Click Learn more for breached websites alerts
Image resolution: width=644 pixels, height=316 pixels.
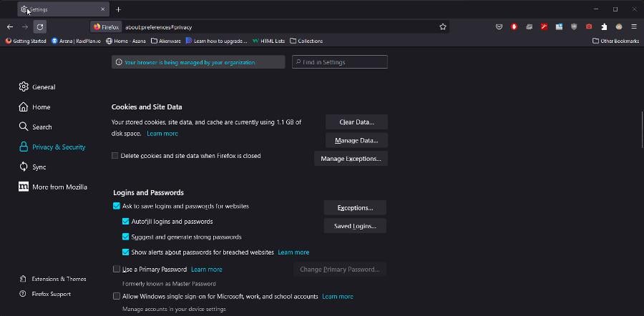pyautogui.click(x=293, y=252)
